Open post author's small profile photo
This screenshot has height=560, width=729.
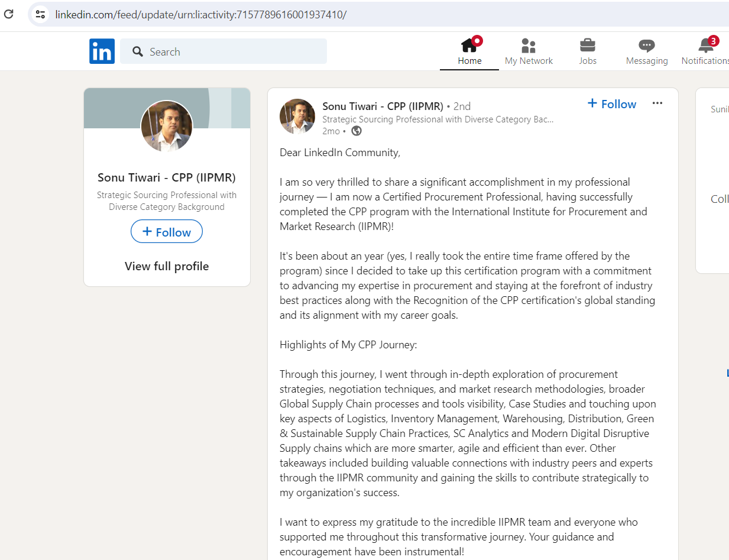click(297, 116)
